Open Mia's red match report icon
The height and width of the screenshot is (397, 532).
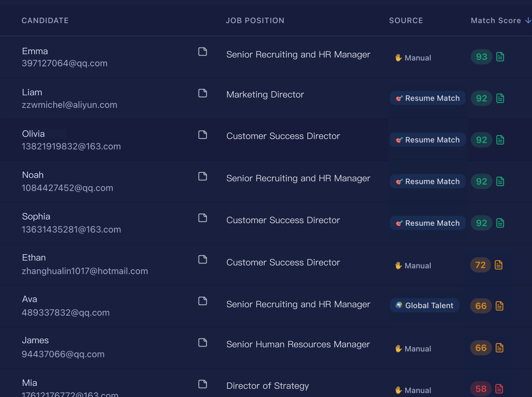click(x=499, y=389)
